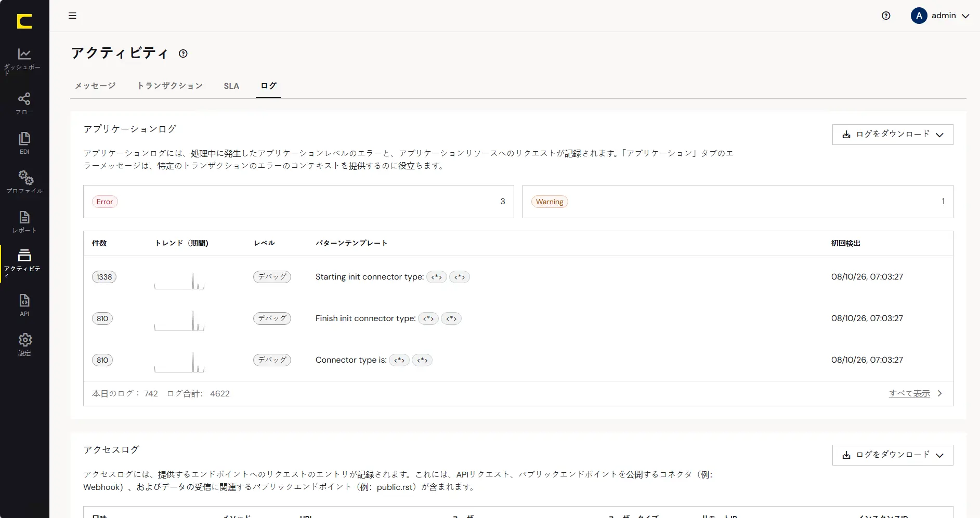The height and width of the screenshot is (518, 980).
Task: Click the 件数 column header
Action: point(99,243)
